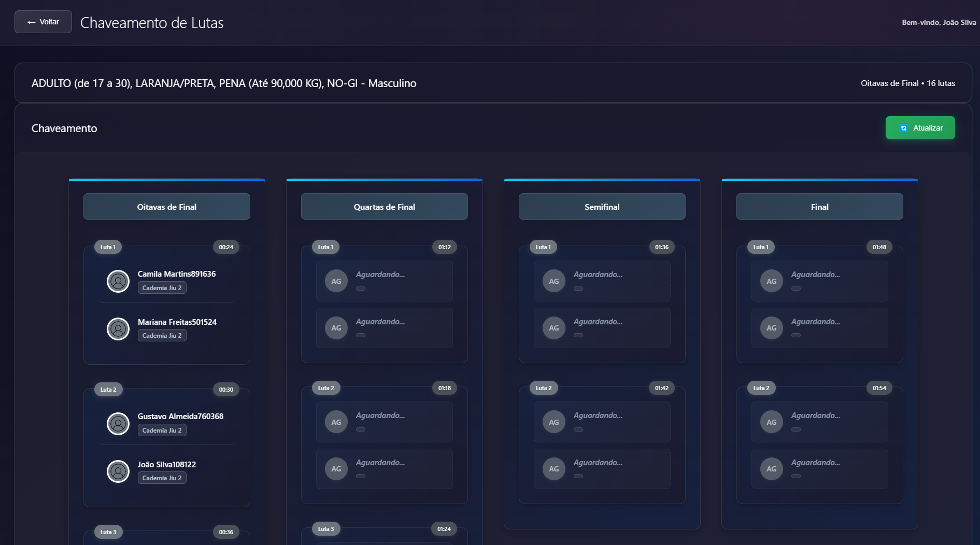Image resolution: width=980 pixels, height=545 pixels.
Task: Click the 01:48 time badge in Final
Action: [x=879, y=247]
